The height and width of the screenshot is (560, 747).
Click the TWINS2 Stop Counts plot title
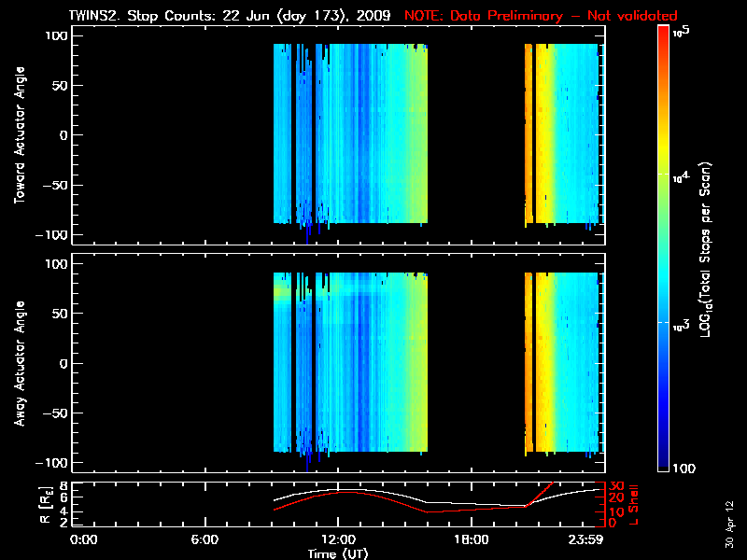pyautogui.click(x=232, y=16)
